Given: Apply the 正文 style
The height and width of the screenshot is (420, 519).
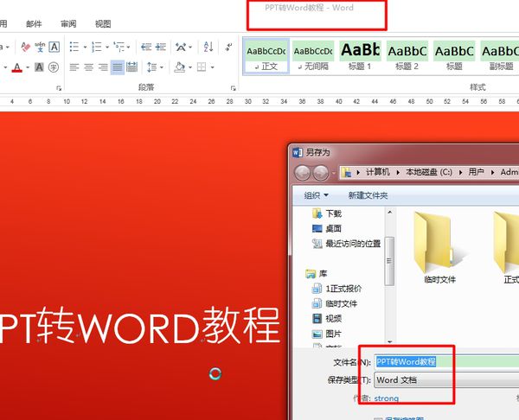Looking at the screenshot, I should coord(266,56).
